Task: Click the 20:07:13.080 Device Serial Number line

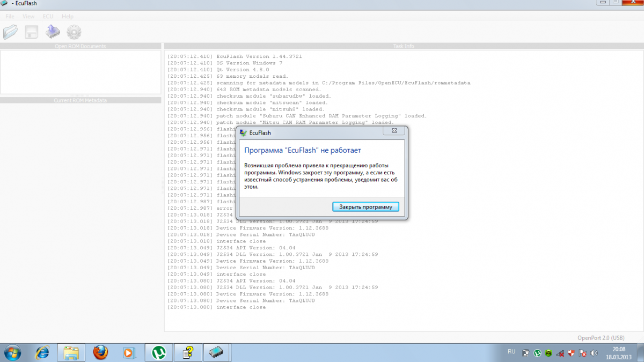Action: [x=241, y=300]
